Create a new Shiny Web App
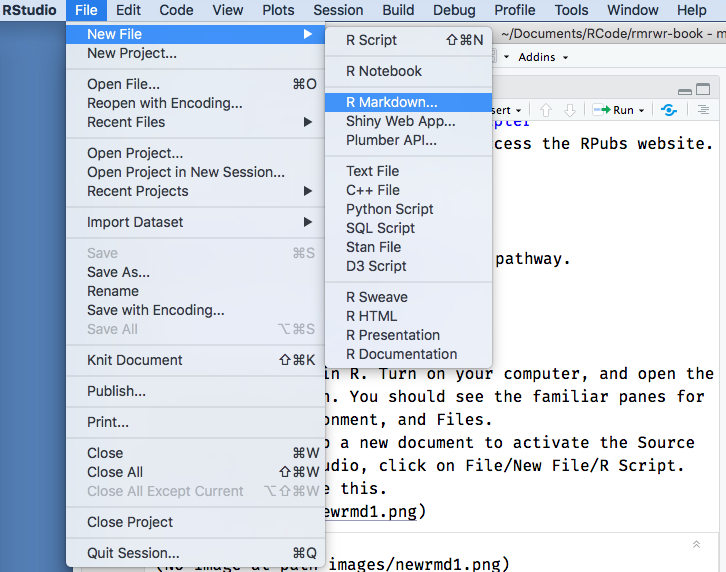Image resolution: width=726 pixels, height=572 pixels. point(400,121)
